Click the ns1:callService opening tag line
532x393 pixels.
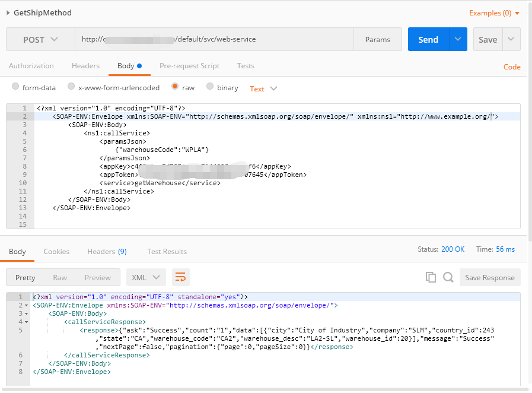pos(117,133)
